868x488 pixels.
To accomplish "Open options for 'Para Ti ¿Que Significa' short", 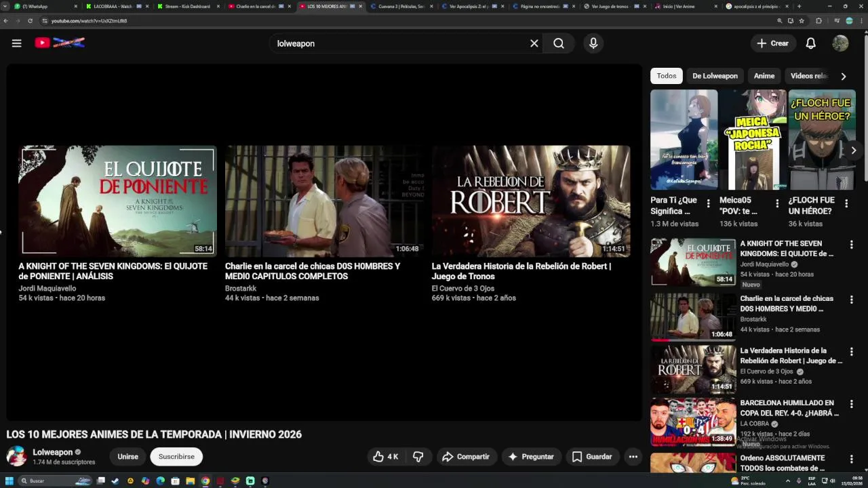I will [x=709, y=203].
